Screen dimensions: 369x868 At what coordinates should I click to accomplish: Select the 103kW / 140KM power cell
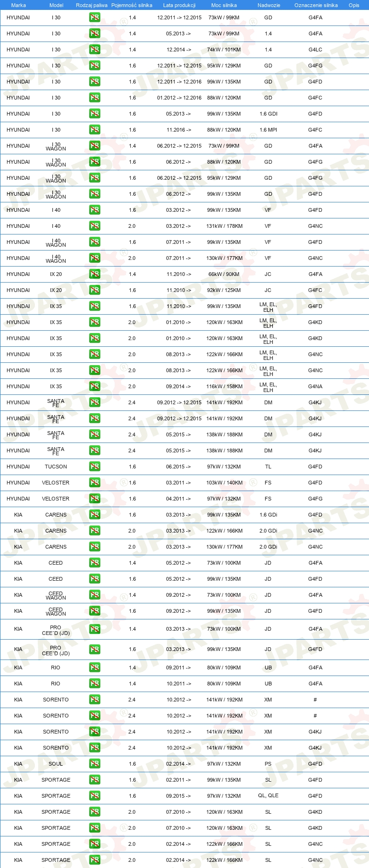pos(224,483)
